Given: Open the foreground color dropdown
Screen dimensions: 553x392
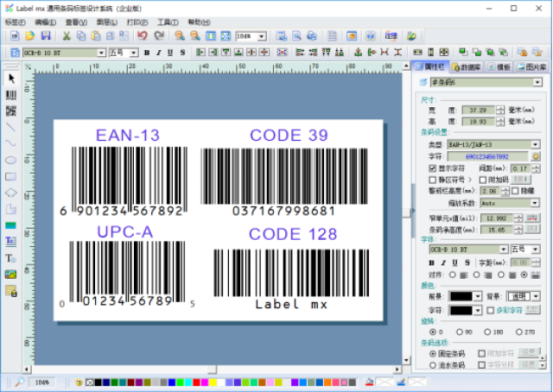Looking at the screenshot, I should [478, 296].
